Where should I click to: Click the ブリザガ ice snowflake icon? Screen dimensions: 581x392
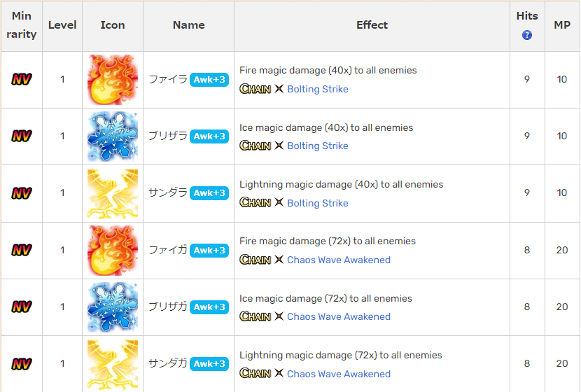[x=113, y=307]
